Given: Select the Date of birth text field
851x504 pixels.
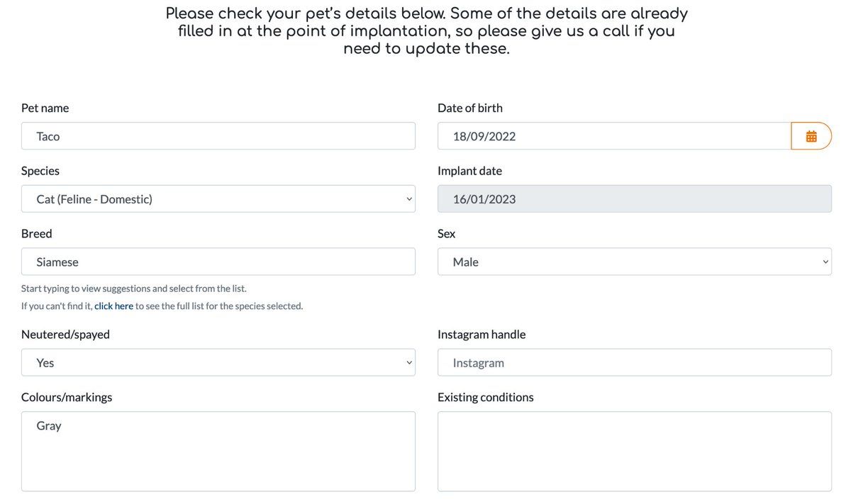Looking at the screenshot, I should (614, 136).
